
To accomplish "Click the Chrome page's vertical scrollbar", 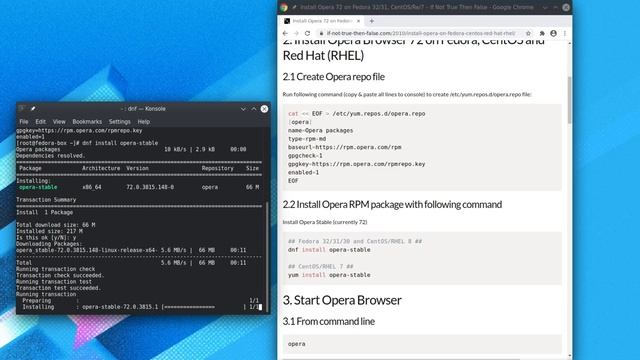I will [x=570, y=100].
